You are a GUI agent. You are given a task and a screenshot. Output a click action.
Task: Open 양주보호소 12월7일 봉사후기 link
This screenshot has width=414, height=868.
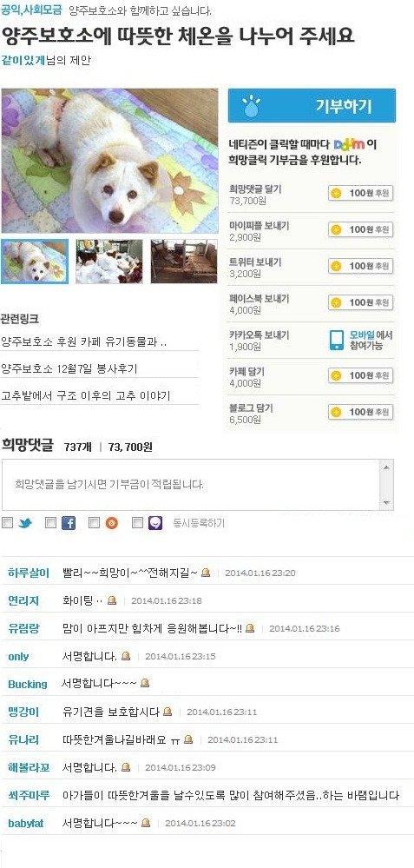(x=69, y=368)
